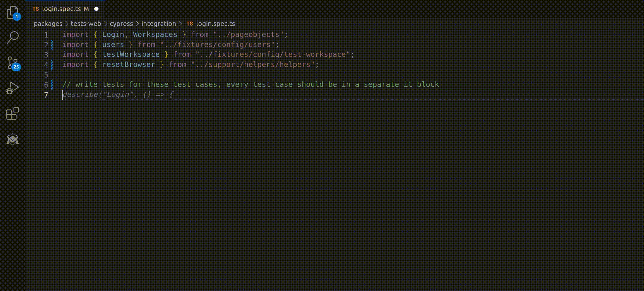Click the 'M' modified indicator on the tab

pyautogui.click(x=86, y=9)
